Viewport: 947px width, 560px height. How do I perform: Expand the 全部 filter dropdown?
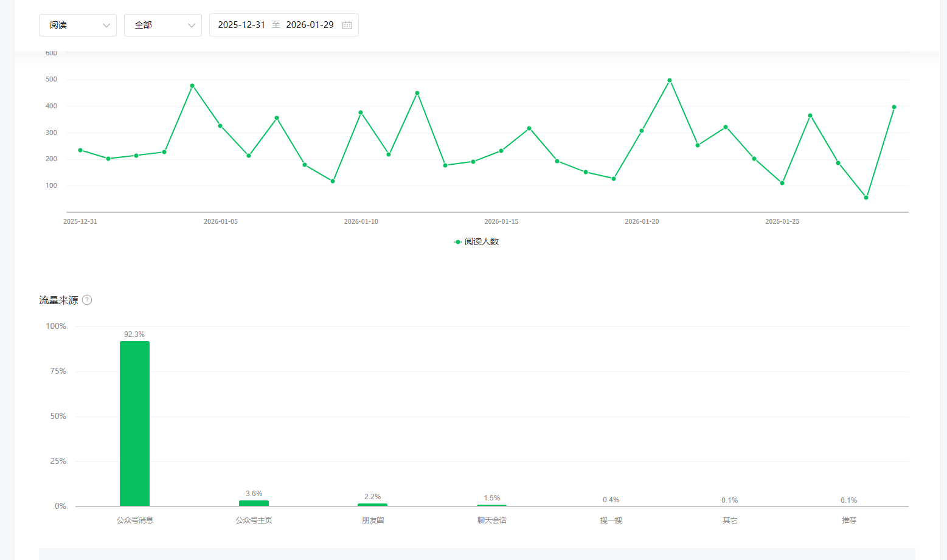[x=162, y=25]
